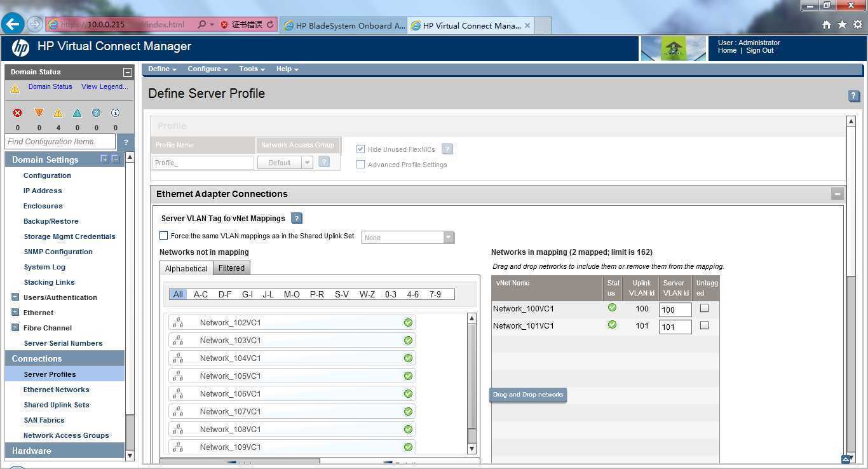Image resolution: width=868 pixels, height=469 pixels.
Task: Switch to the Alphabetical tab
Action: tap(186, 268)
